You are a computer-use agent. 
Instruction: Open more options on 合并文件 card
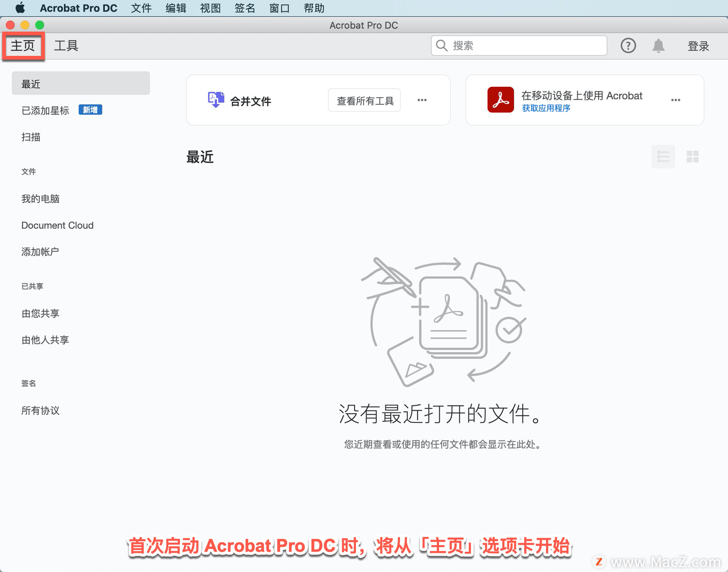click(x=422, y=100)
